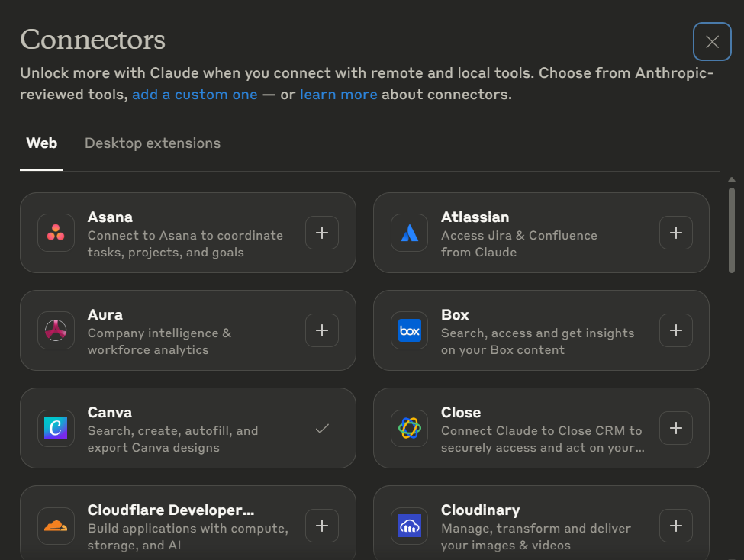
Task: Enable the Asana connector with its plus button
Action: [321, 233]
